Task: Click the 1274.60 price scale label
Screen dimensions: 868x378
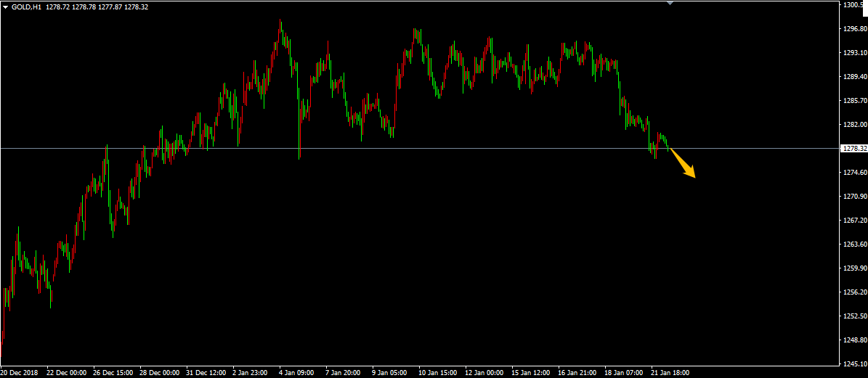Action: pos(854,173)
